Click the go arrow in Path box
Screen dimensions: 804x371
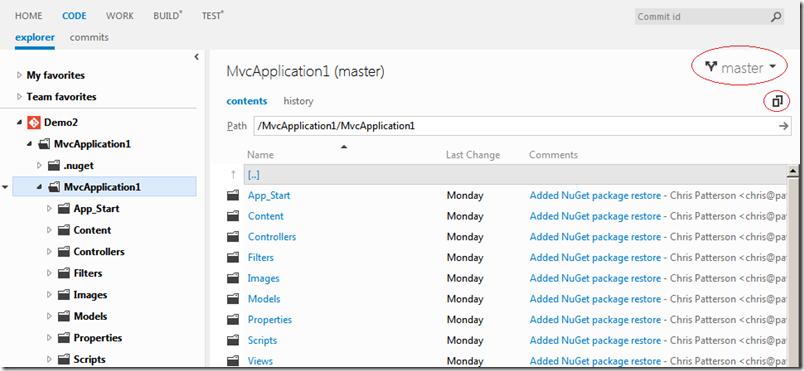click(783, 126)
